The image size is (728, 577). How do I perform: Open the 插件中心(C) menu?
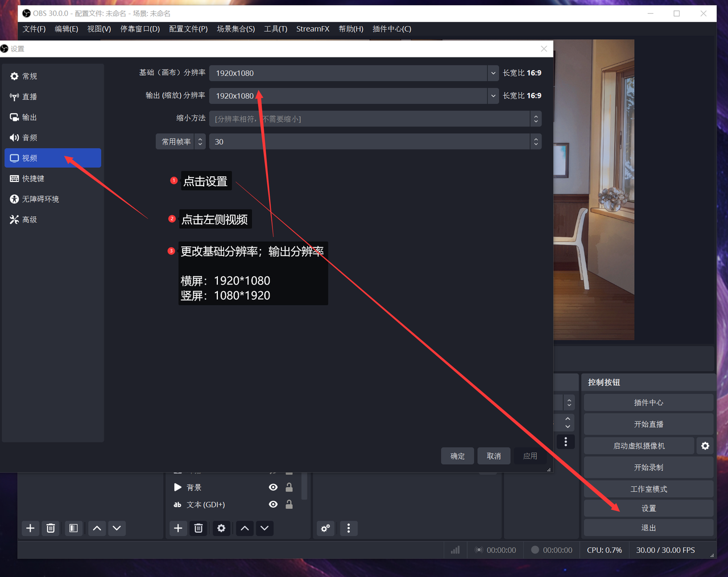pyautogui.click(x=392, y=29)
